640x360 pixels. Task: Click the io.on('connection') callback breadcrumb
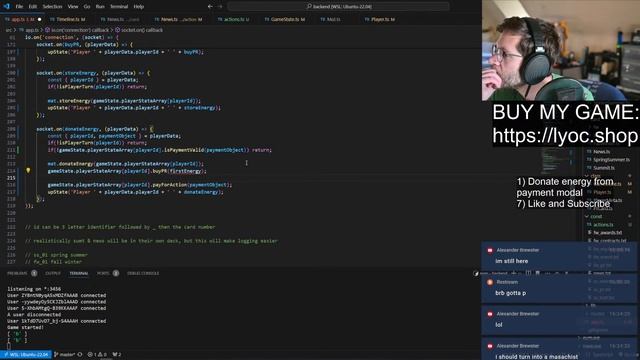[79, 30]
